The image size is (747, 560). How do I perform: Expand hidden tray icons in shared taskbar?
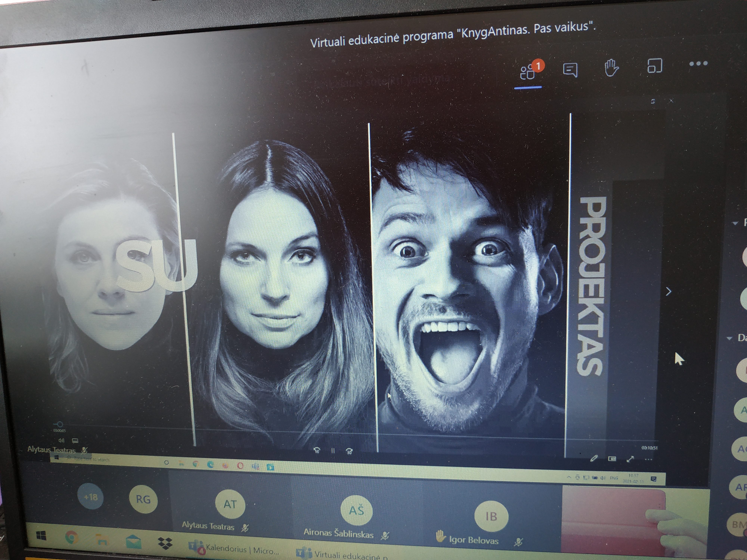tap(569, 477)
